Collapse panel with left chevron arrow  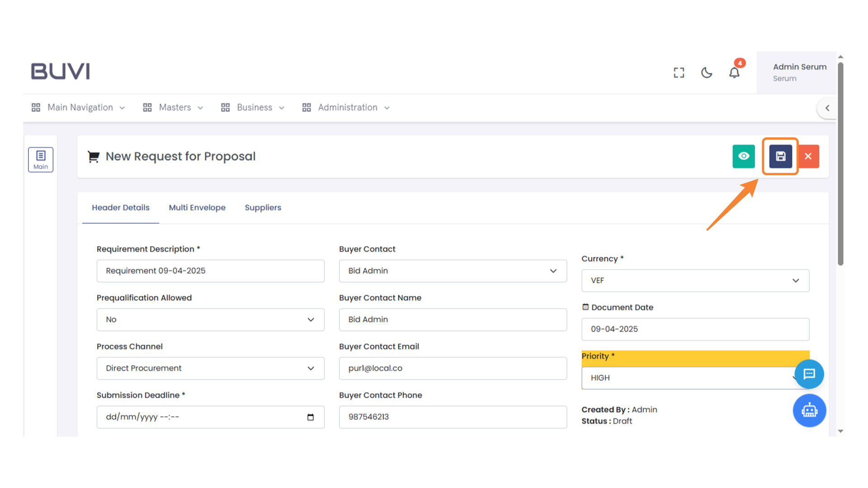pyautogui.click(x=827, y=108)
